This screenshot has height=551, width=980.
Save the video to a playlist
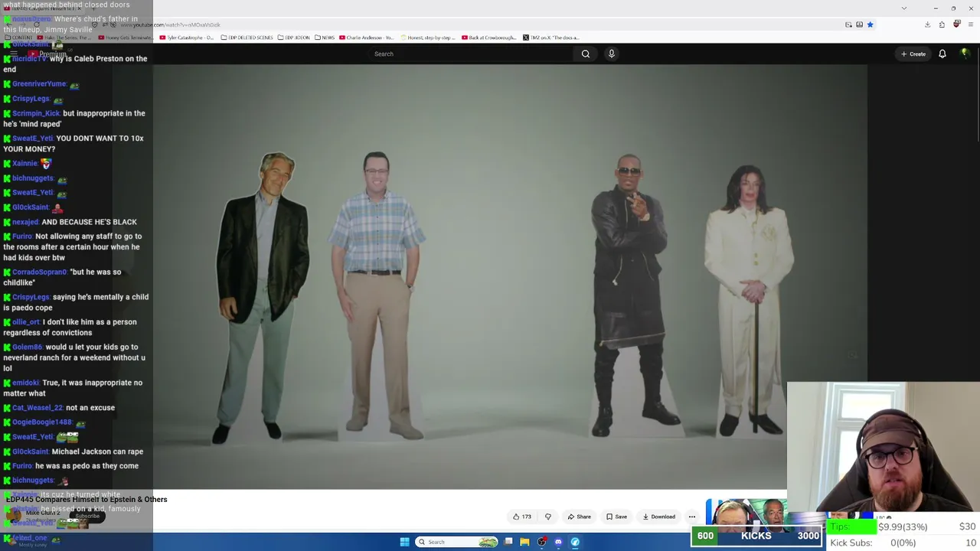616,517
